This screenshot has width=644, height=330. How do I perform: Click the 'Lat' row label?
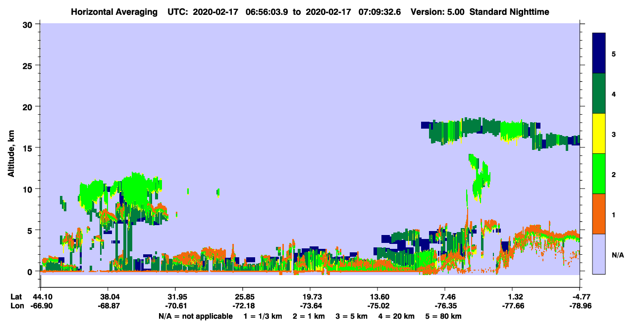tap(16, 297)
